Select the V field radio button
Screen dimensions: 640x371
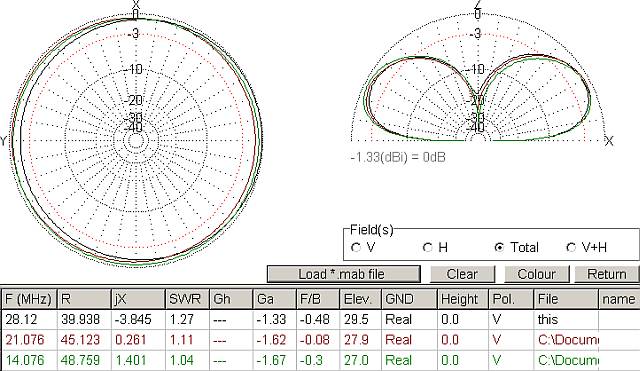(x=356, y=248)
